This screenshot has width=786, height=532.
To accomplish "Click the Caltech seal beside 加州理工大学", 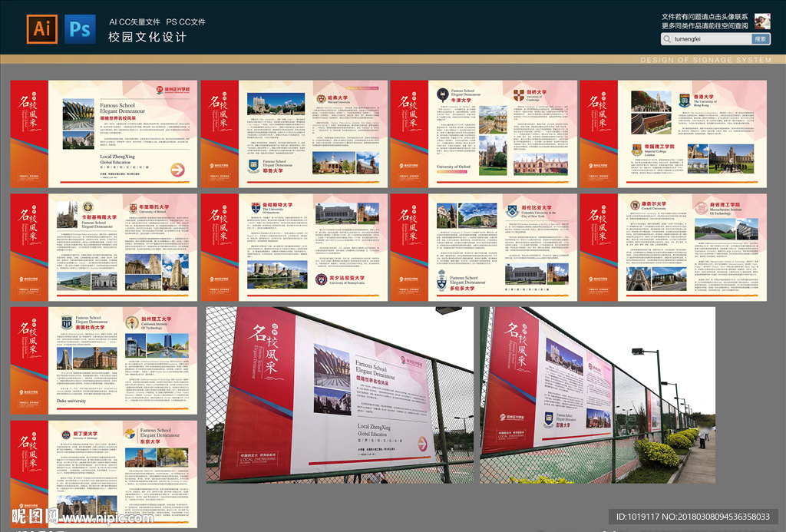I will point(132,323).
